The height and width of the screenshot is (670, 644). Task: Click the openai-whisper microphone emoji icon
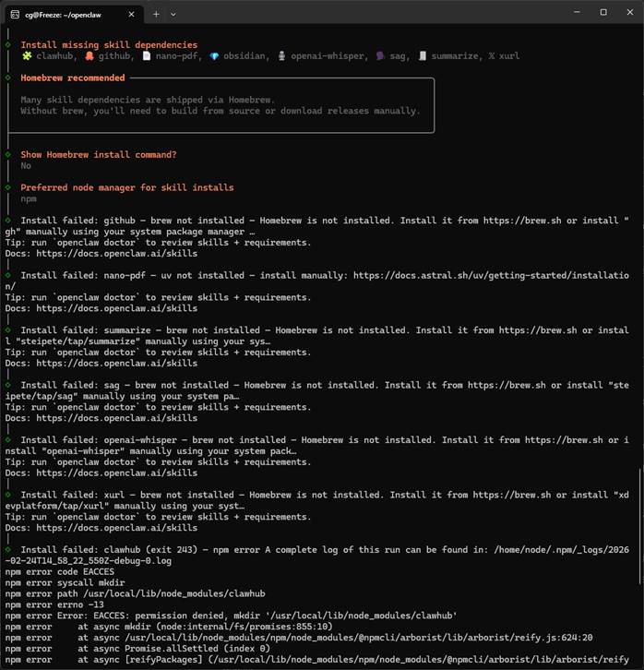pos(281,56)
